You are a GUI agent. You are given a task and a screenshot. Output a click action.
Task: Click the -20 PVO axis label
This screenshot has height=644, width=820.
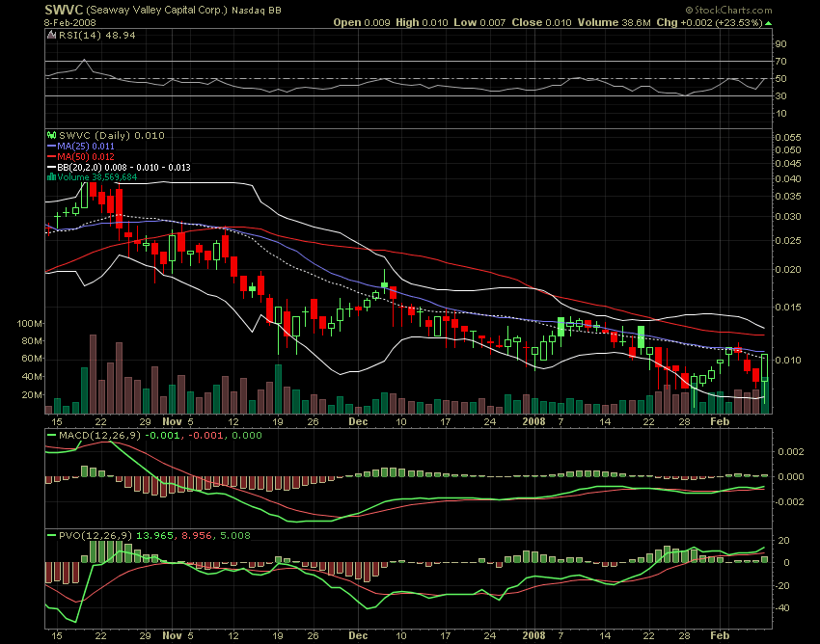pyautogui.click(x=781, y=585)
